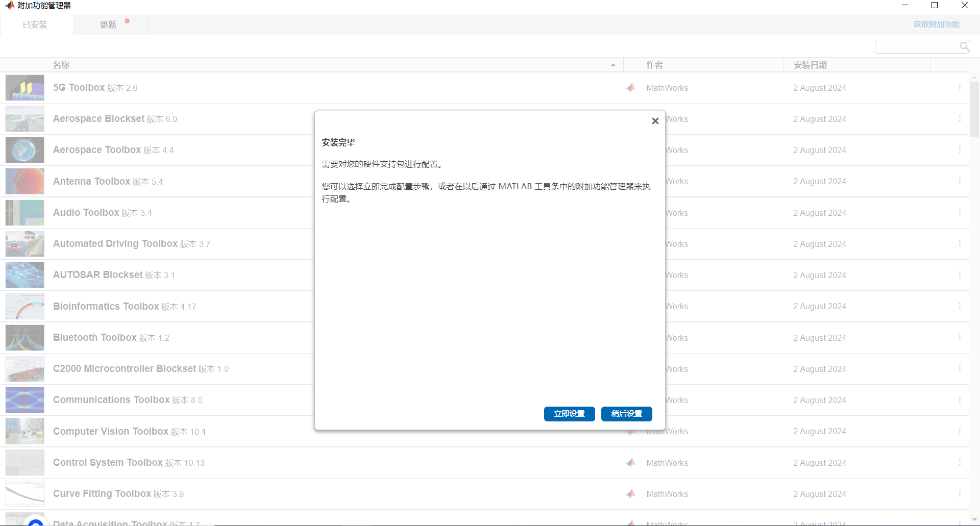The height and width of the screenshot is (526, 980).
Task: Close the 安装完毕 dialog
Action: [655, 121]
